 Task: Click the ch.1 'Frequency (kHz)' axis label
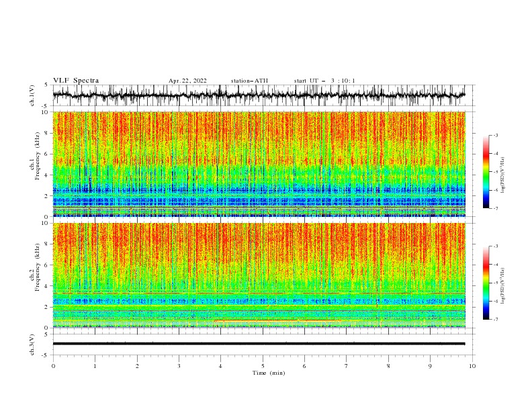coord(37,156)
